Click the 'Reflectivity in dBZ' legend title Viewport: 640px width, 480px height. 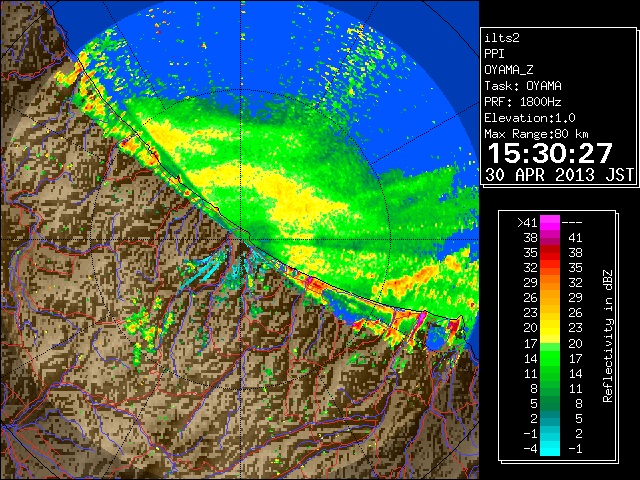(608, 336)
